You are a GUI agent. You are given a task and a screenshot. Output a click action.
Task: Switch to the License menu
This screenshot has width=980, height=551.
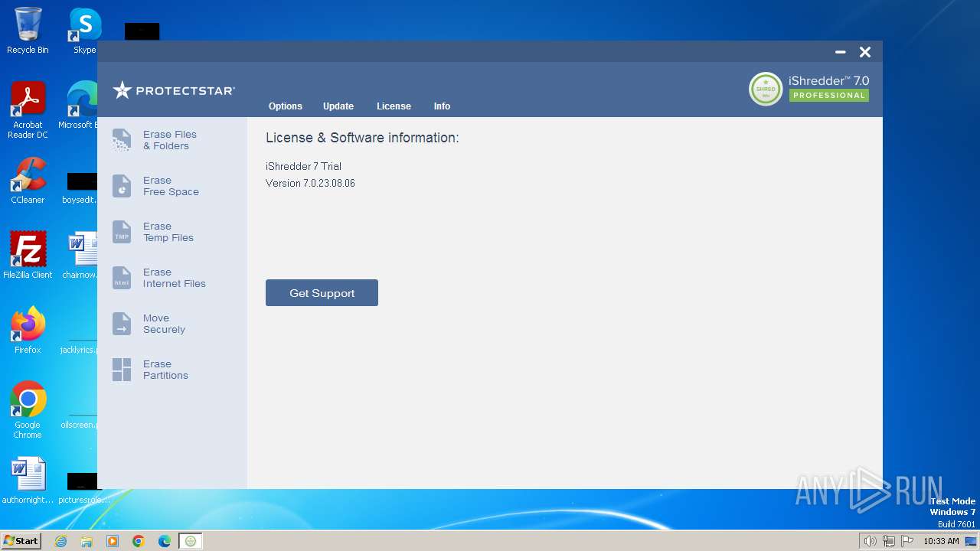[394, 106]
